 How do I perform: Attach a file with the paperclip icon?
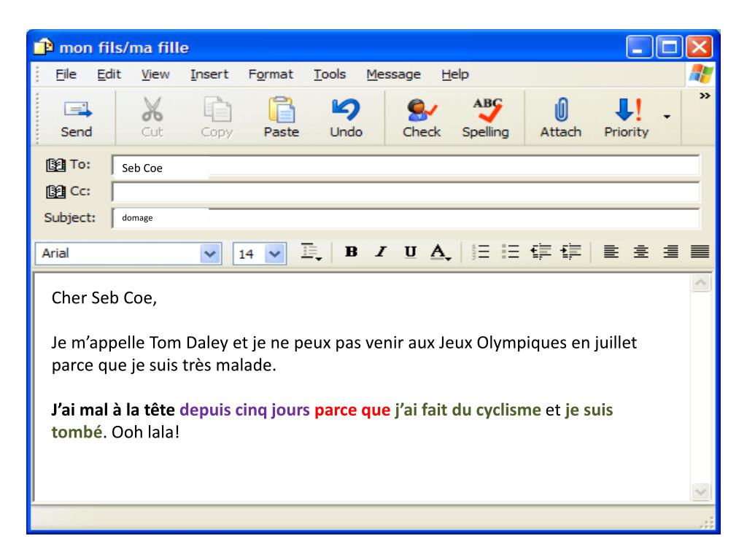561,110
